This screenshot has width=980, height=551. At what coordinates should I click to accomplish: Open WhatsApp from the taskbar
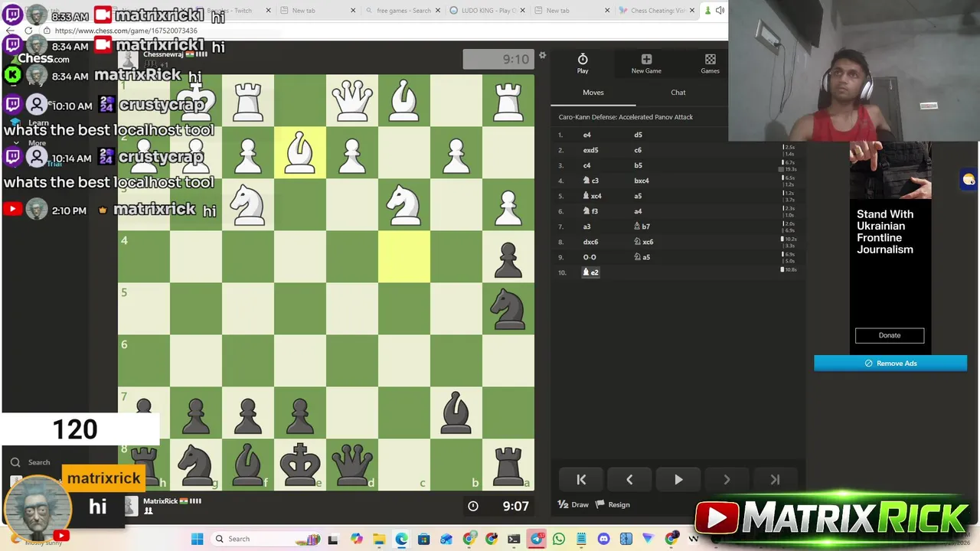click(x=559, y=539)
